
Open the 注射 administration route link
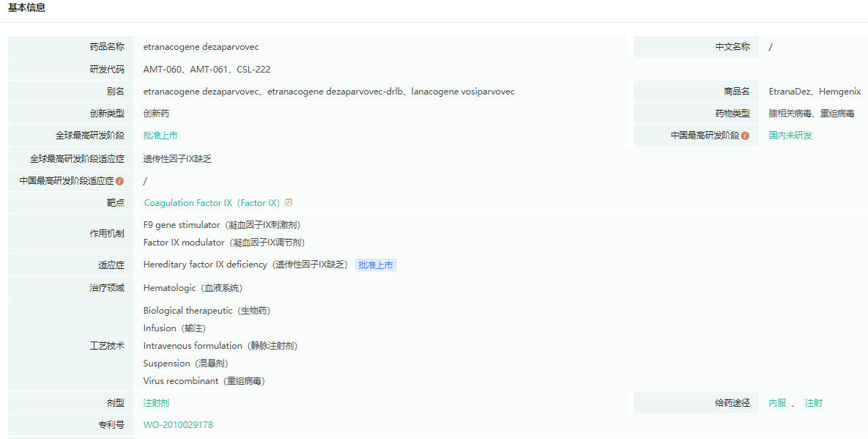(x=813, y=403)
